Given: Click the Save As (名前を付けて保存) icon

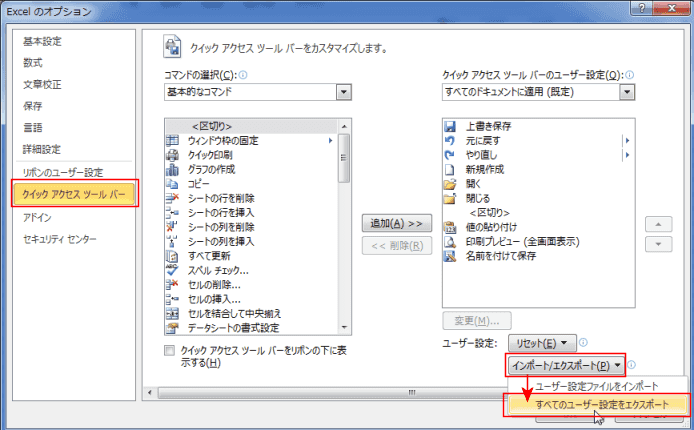Looking at the screenshot, I should 450,256.
